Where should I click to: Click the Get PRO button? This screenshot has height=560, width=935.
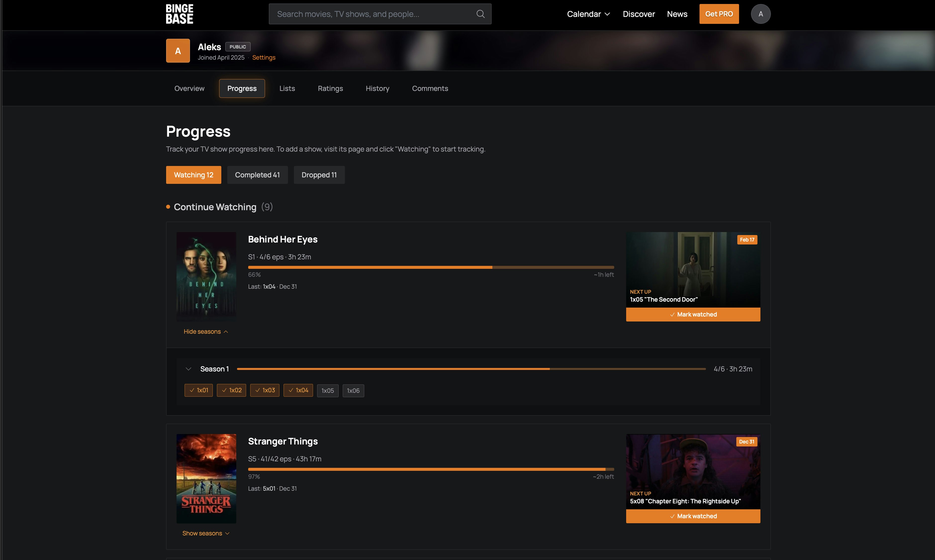coord(719,14)
